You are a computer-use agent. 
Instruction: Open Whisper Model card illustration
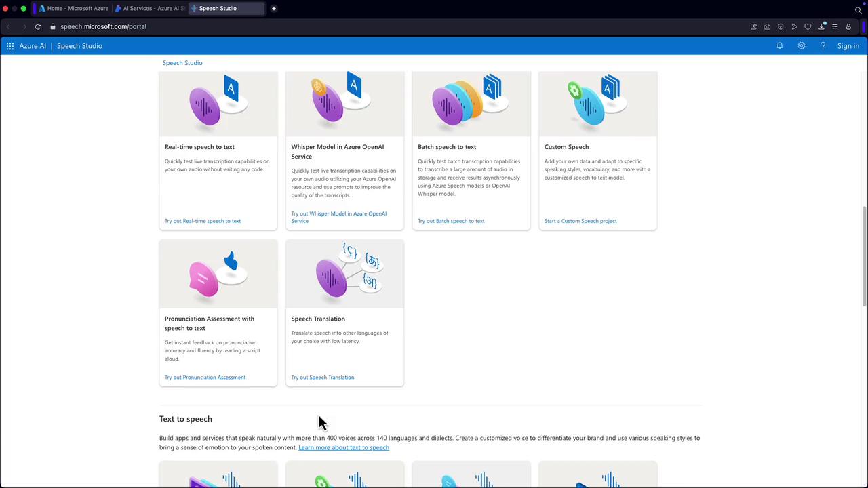(344, 104)
